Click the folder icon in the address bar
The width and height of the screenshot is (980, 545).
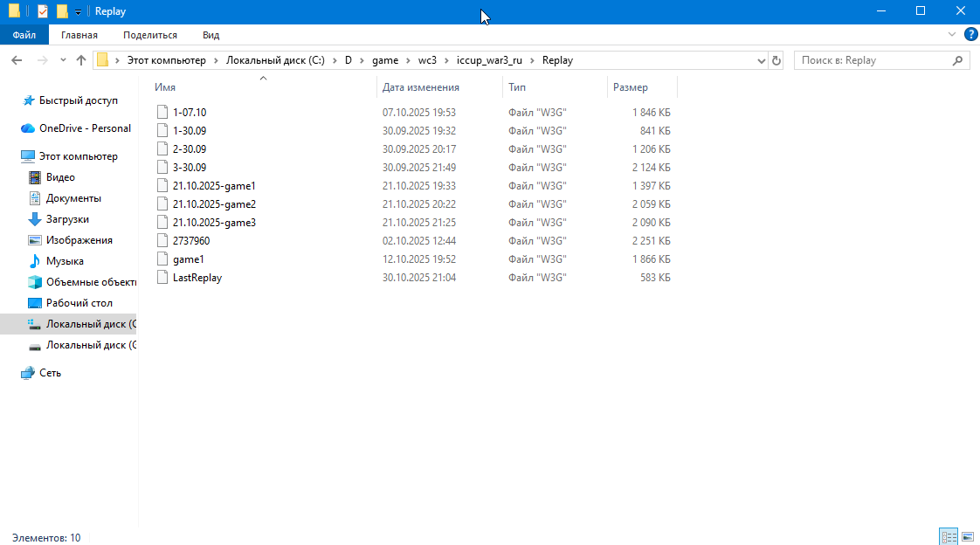coord(102,60)
